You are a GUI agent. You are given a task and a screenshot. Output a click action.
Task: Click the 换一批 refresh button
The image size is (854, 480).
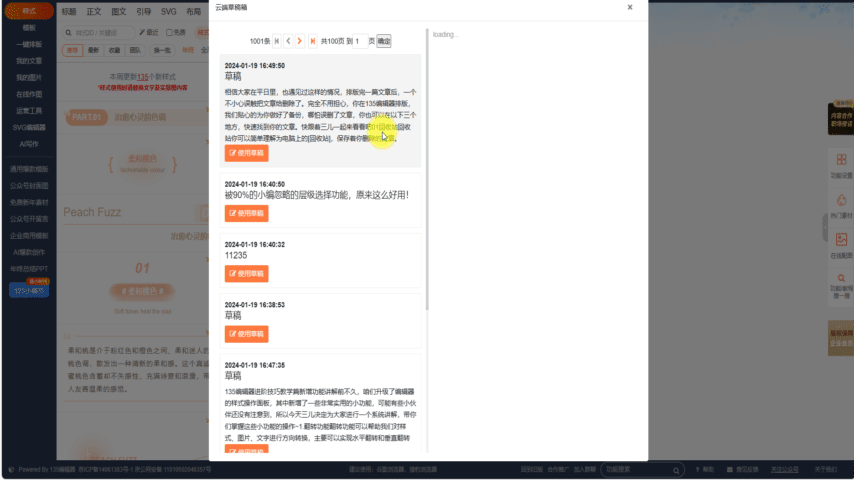(x=162, y=50)
